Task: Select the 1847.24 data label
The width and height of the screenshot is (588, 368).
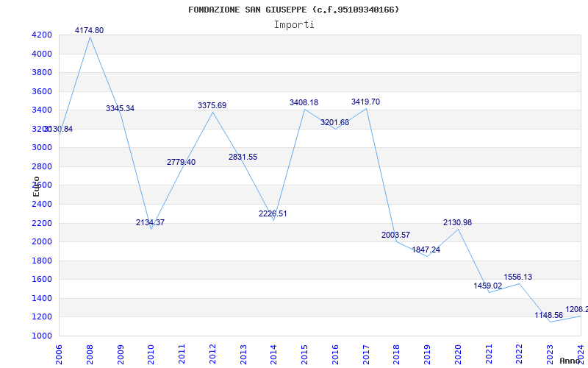Action: tap(426, 250)
